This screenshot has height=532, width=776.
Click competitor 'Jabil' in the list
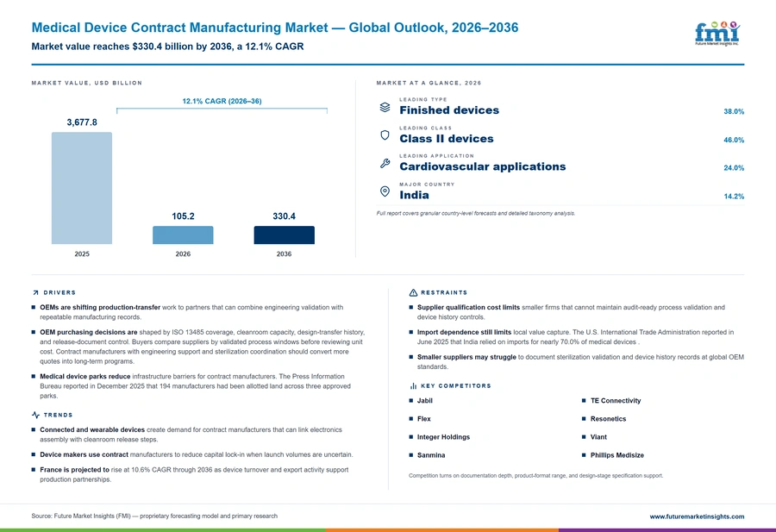point(424,401)
